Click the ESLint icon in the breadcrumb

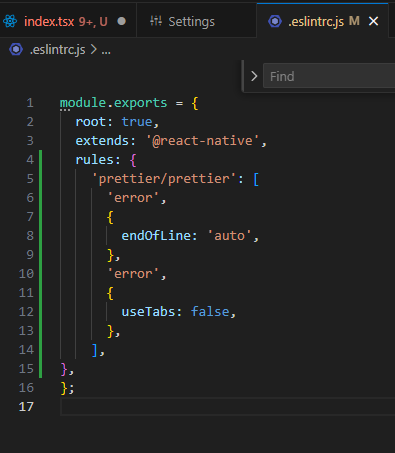coord(16,50)
